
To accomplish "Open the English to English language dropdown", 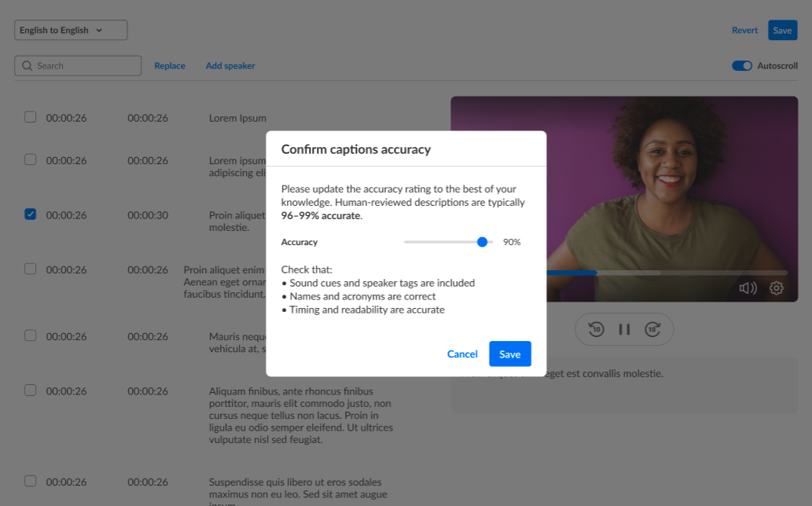I will [x=71, y=30].
